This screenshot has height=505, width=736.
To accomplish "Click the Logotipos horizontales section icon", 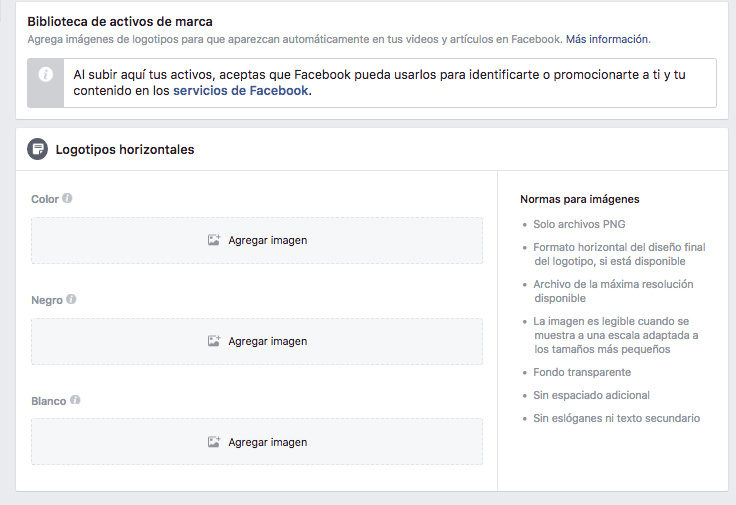I will click(37, 149).
